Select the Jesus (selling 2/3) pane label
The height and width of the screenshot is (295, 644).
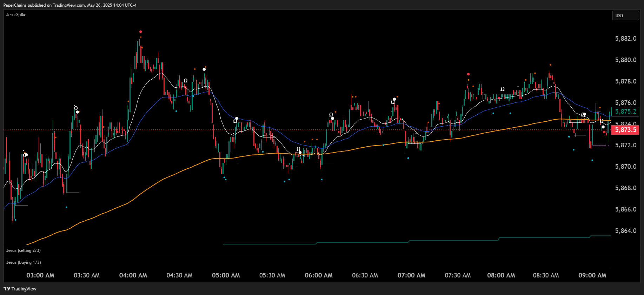click(x=24, y=250)
